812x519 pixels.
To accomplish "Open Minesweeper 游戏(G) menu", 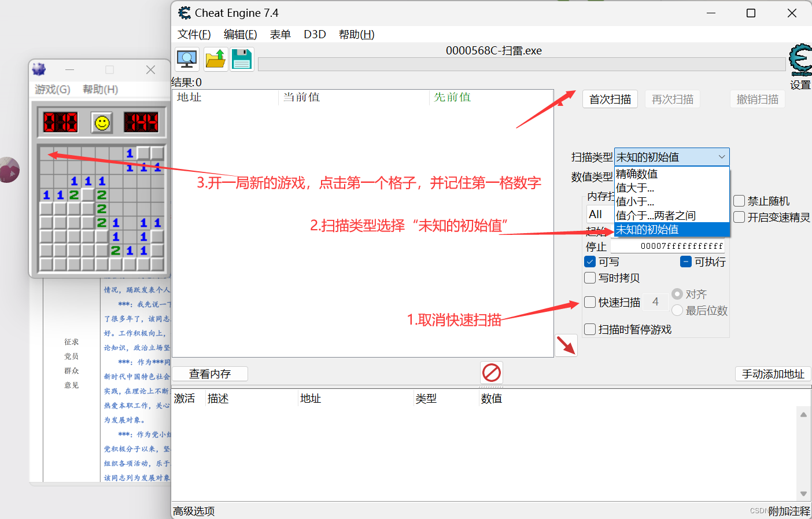I will coord(53,89).
